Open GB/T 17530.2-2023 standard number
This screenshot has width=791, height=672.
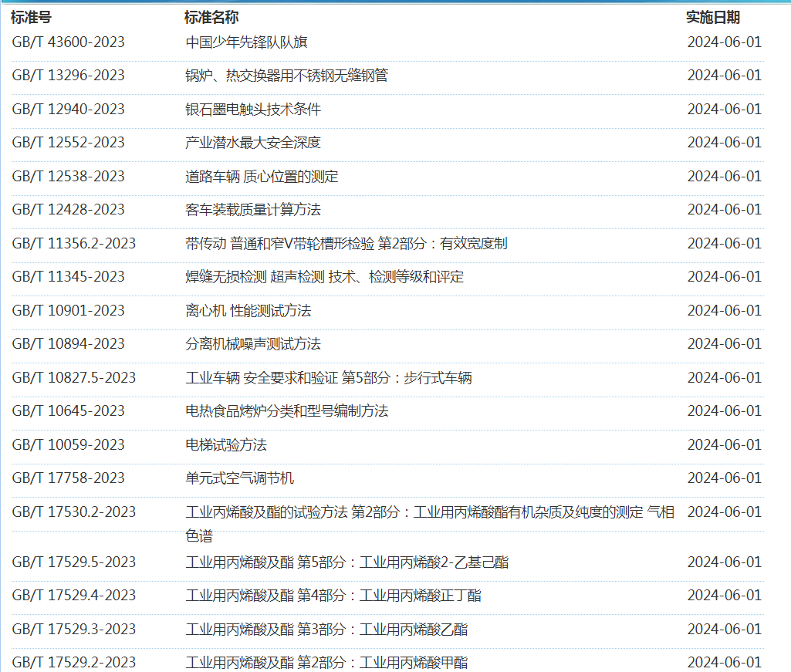pyautogui.click(x=73, y=512)
